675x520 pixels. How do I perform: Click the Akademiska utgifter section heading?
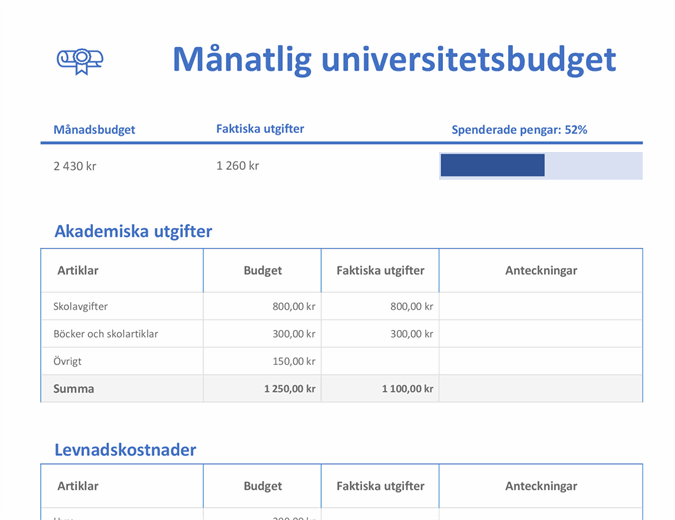pyautogui.click(x=133, y=232)
